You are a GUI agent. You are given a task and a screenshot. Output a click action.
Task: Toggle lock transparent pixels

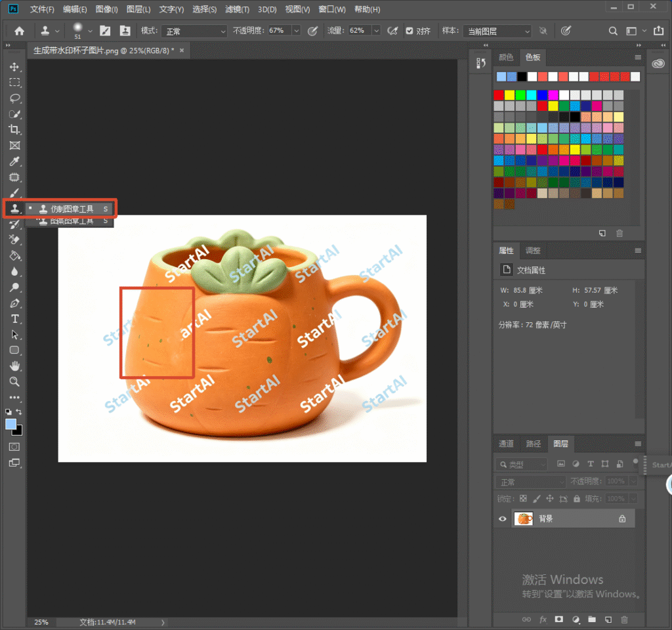(x=523, y=499)
